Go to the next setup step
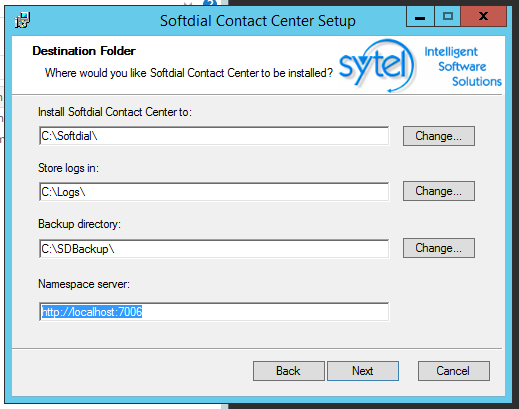The height and width of the screenshot is (409, 519). pyautogui.click(x=363, y=371)
